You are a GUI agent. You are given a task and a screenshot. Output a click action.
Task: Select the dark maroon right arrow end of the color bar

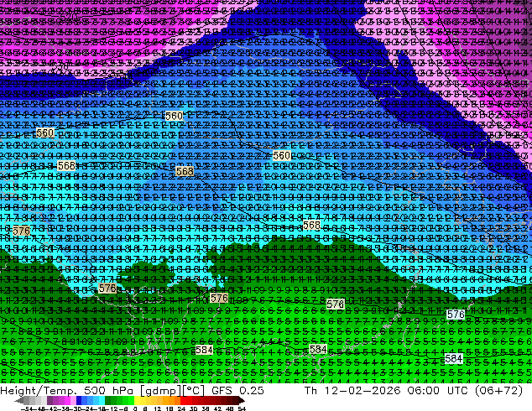point(242,400)
